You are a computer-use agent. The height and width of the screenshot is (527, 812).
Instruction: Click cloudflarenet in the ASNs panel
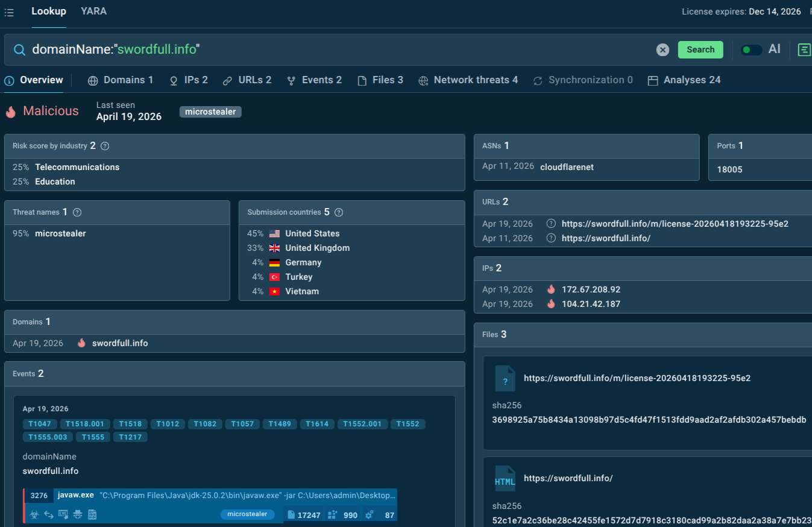pyautogui.click(x=567, y=167)
